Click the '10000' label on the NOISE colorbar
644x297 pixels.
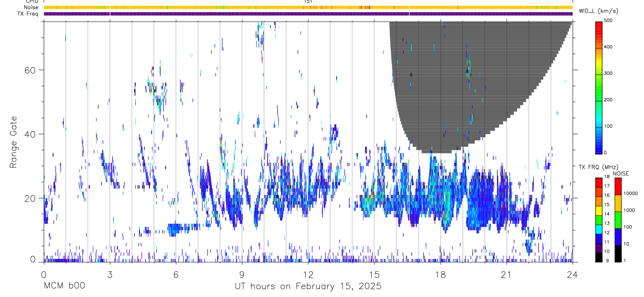[x=630, y=193]
